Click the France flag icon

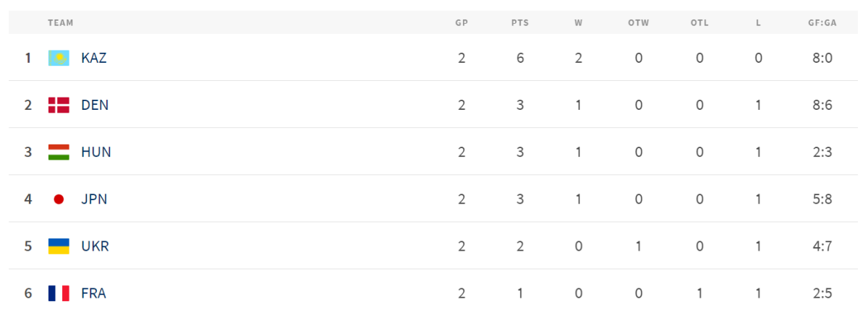59,293
